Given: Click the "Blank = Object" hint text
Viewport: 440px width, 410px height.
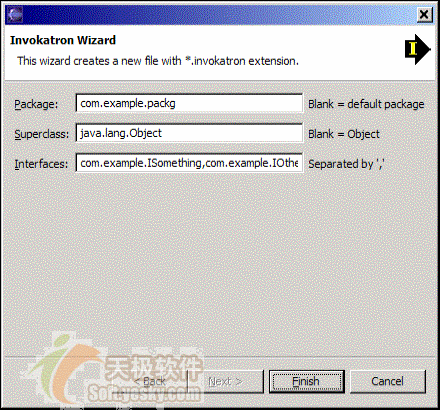Looking at the screenshot, I should pos(344,134).
